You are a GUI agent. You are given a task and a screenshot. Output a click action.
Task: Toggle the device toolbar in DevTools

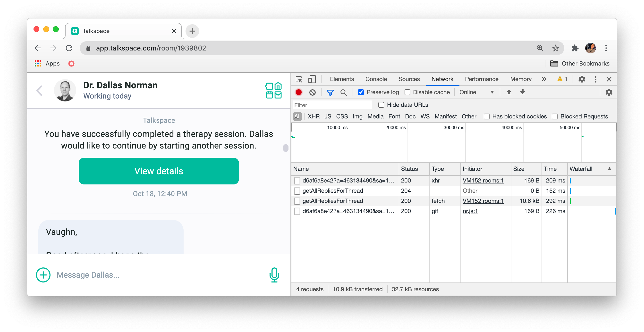click(x=312, y=79)
